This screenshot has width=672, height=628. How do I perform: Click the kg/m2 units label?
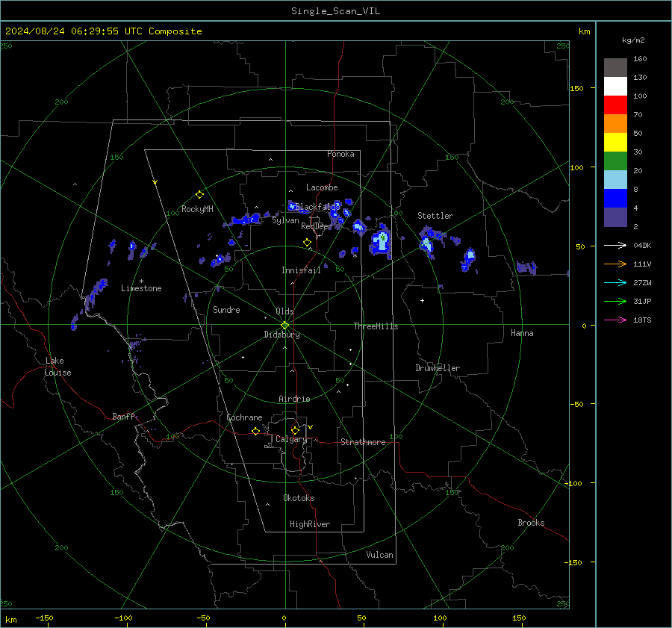pyautogui.click(x=633, y=40)
